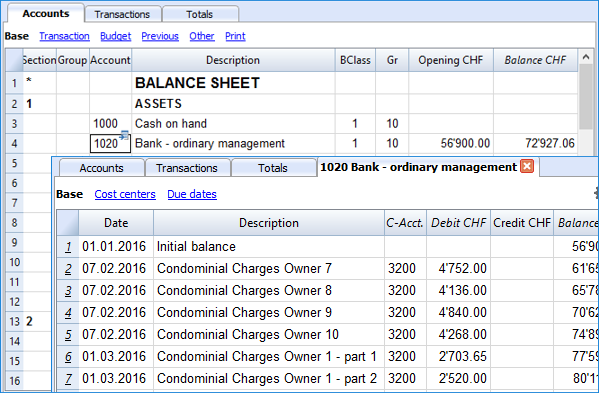Open the upper Totals tab

click(199, 14)
